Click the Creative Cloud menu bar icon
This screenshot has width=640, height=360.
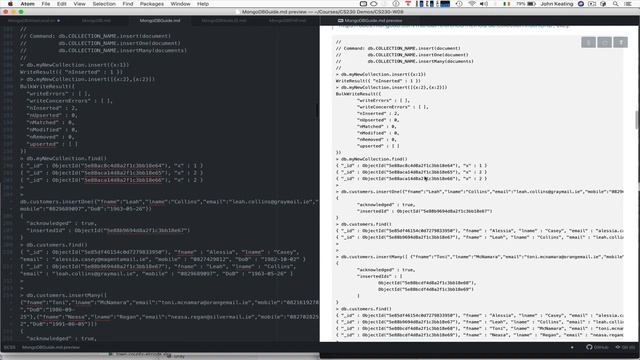click(x=373, y=4)
